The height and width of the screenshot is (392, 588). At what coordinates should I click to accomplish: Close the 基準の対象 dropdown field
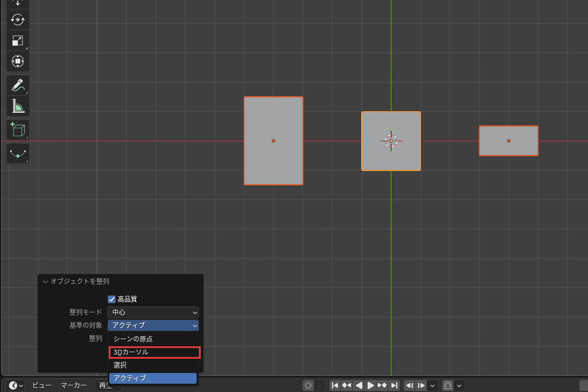click(x=153, y=325)
